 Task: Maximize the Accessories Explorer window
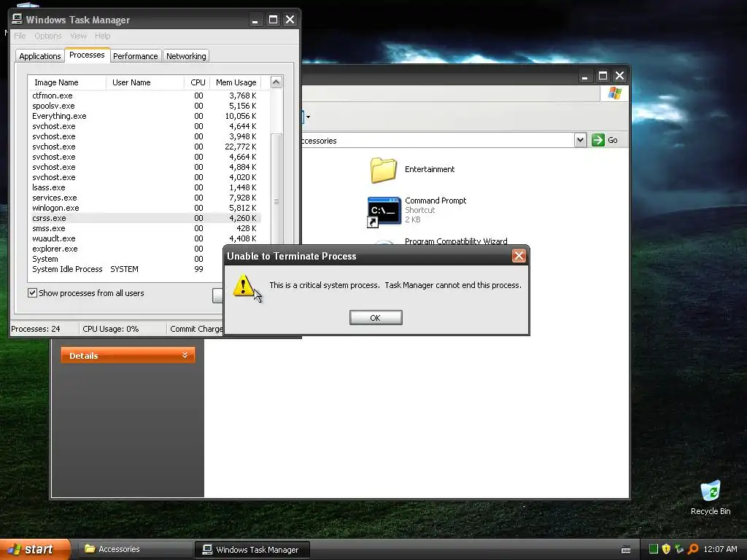click(603, 76)
